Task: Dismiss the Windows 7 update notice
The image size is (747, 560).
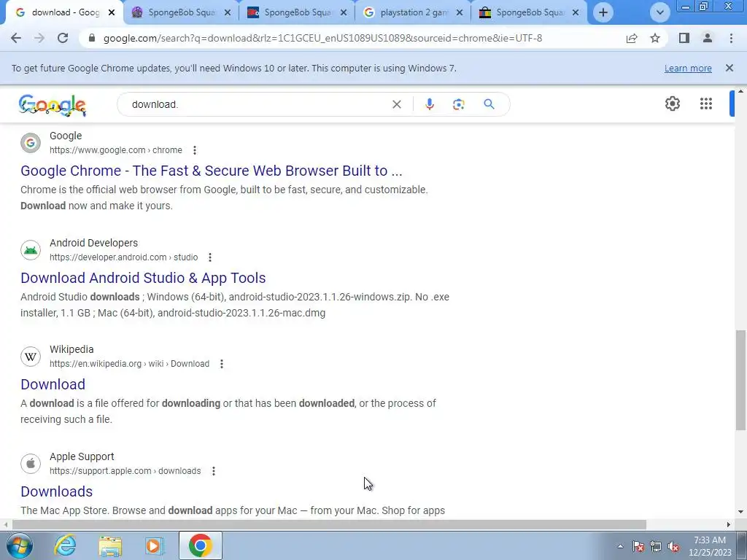Action: [x=729, y=68]
